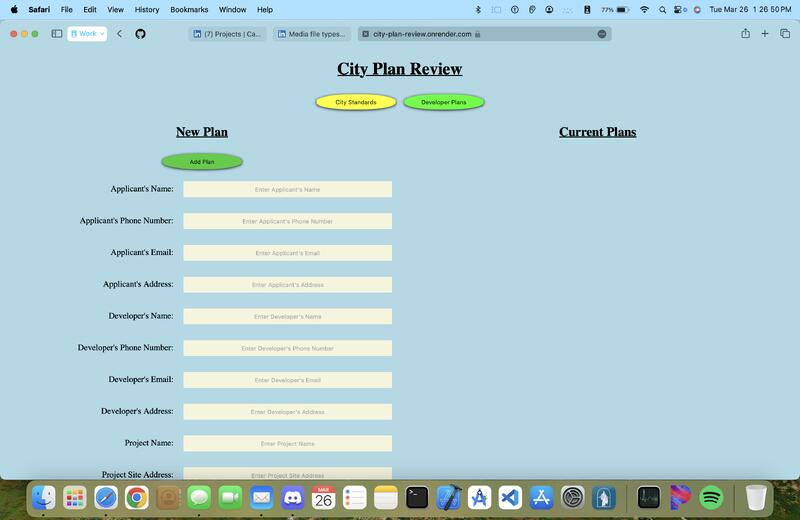Open Control Center icon
The width and height of the screenshot is (800, 520).
pos(680,9)
